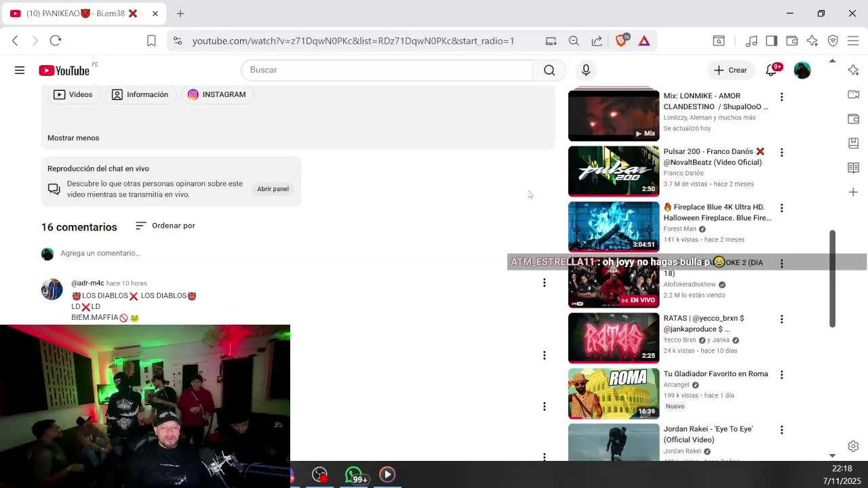Open options for the @adr-m4c comment

pos(544,283)
